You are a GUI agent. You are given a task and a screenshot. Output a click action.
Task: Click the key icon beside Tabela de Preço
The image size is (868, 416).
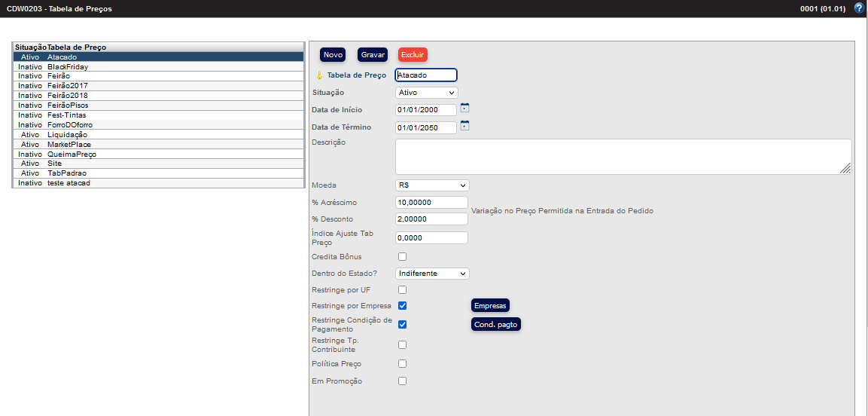click(319, 75)
